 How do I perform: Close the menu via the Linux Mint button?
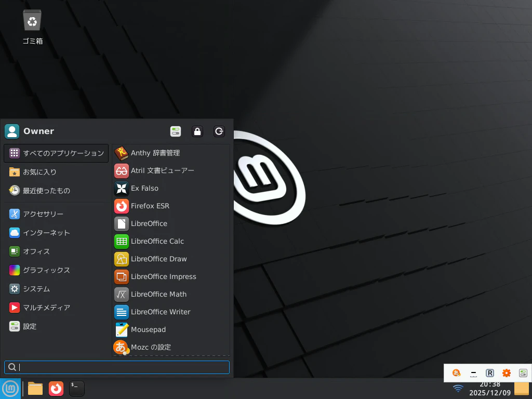[x=10, y=389]
